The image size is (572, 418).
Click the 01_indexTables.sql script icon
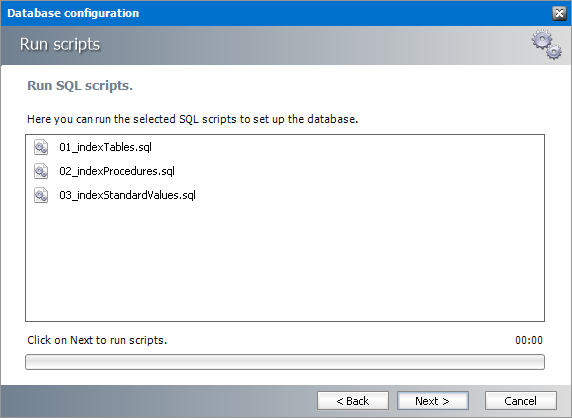(x=41, y=147)
